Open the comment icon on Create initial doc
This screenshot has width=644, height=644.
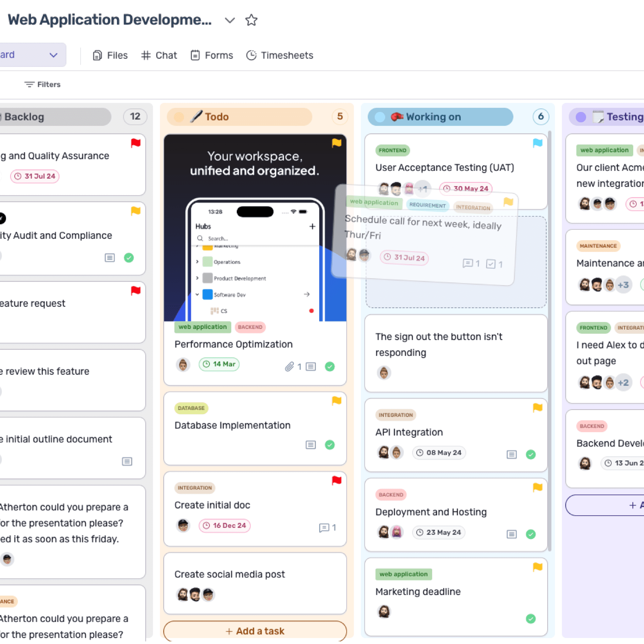click(x=324, y=528)
